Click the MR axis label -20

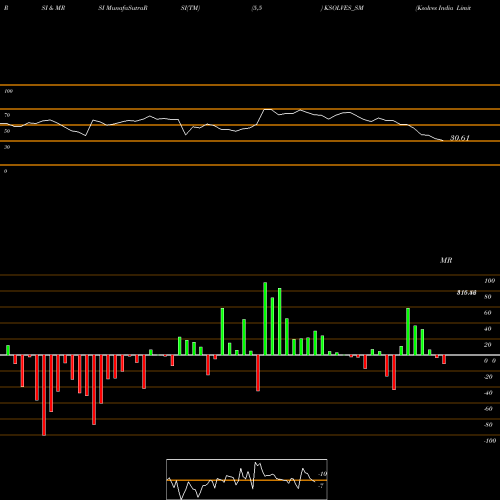pos(488,377)
